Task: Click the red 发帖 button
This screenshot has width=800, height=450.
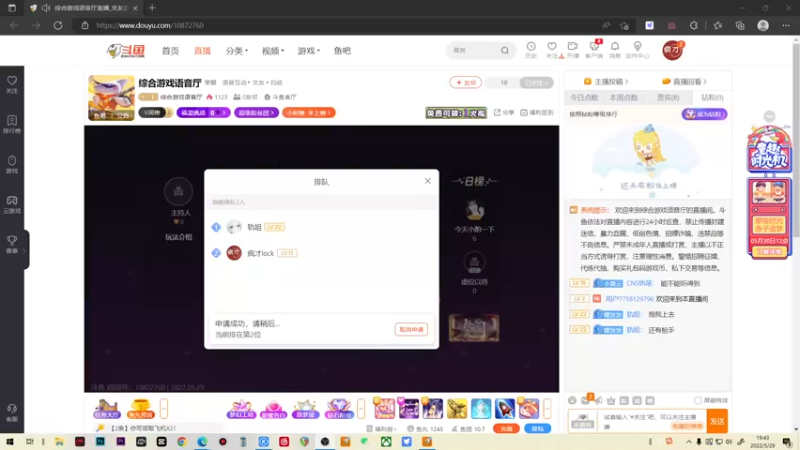Action: 465,82
